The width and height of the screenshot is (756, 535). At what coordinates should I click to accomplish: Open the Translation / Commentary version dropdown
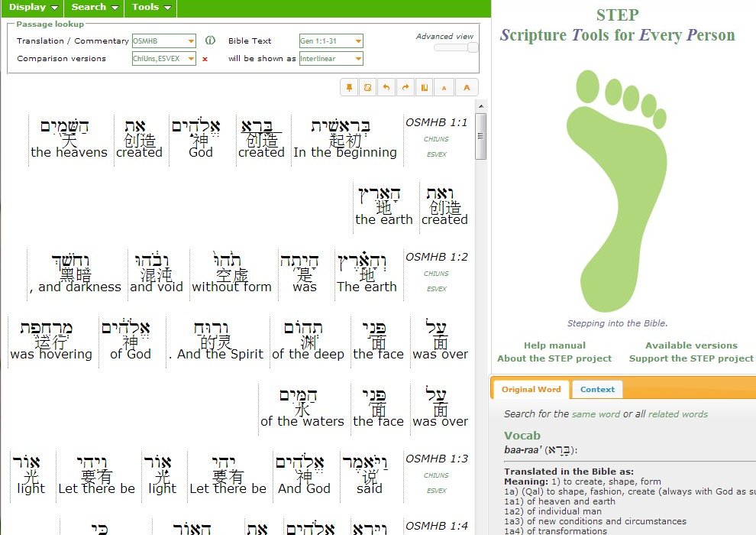(x=192, y=41)
